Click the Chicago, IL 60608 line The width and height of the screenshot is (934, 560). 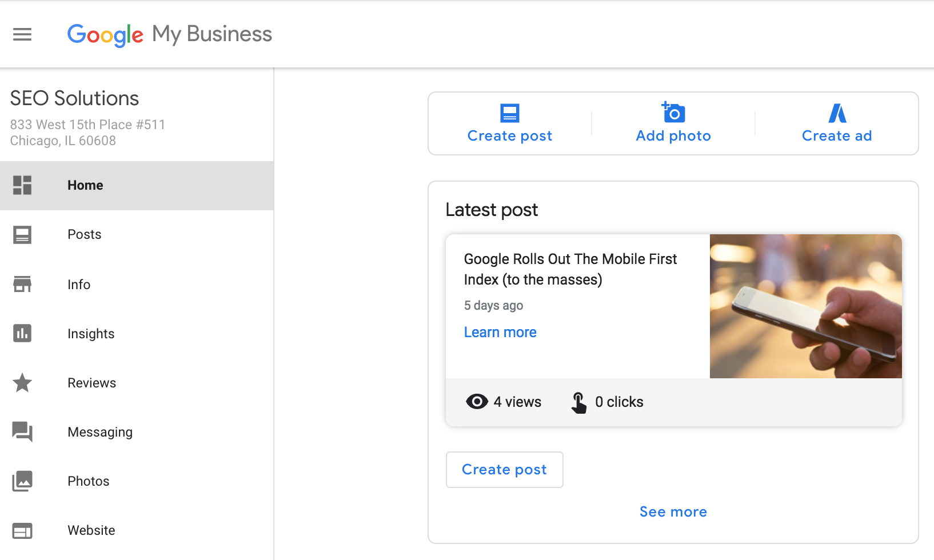point(63,141)
